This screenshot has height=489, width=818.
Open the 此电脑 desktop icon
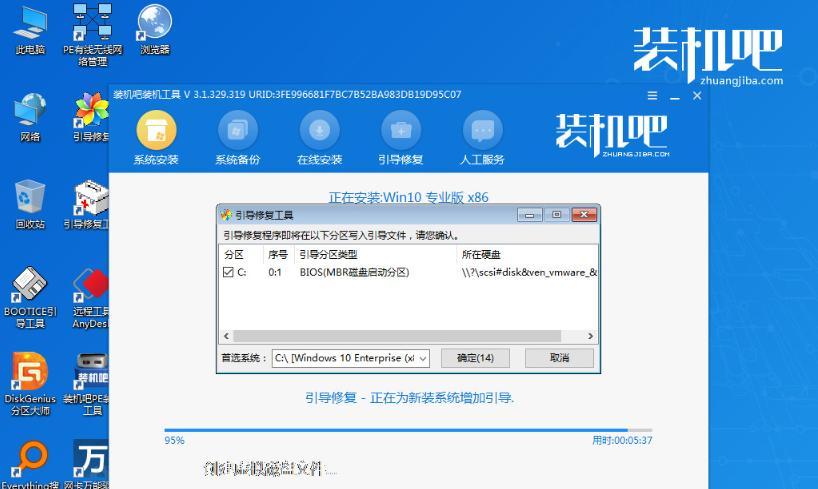[x=30, y=28]
